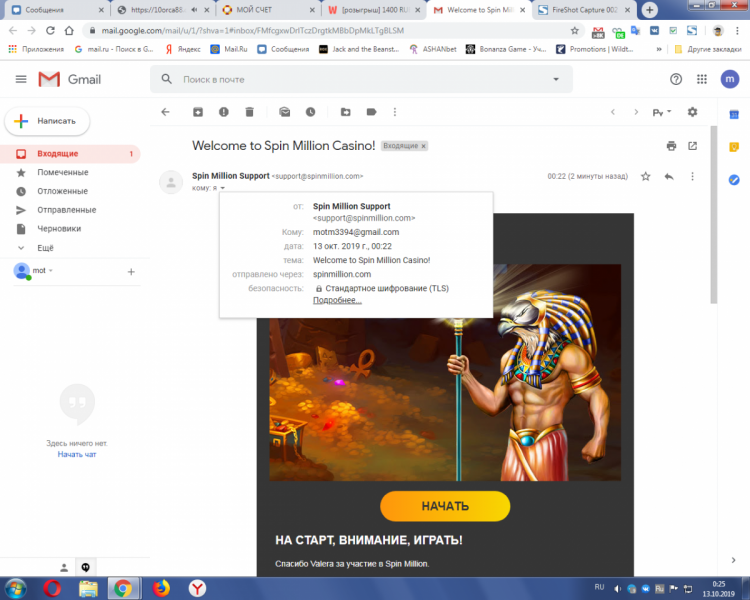
Task: Open the ASHANbet bookmark
Action: 433,49
